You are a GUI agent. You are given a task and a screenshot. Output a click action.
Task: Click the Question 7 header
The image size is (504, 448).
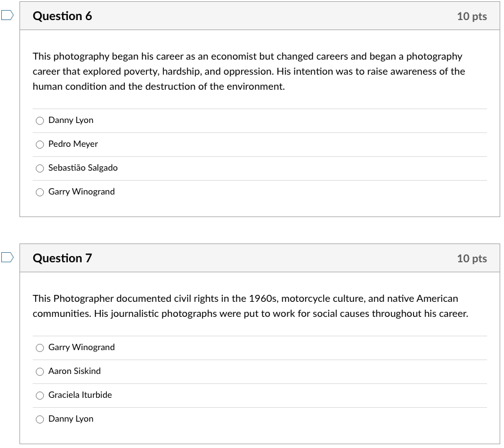pos(63,258)
